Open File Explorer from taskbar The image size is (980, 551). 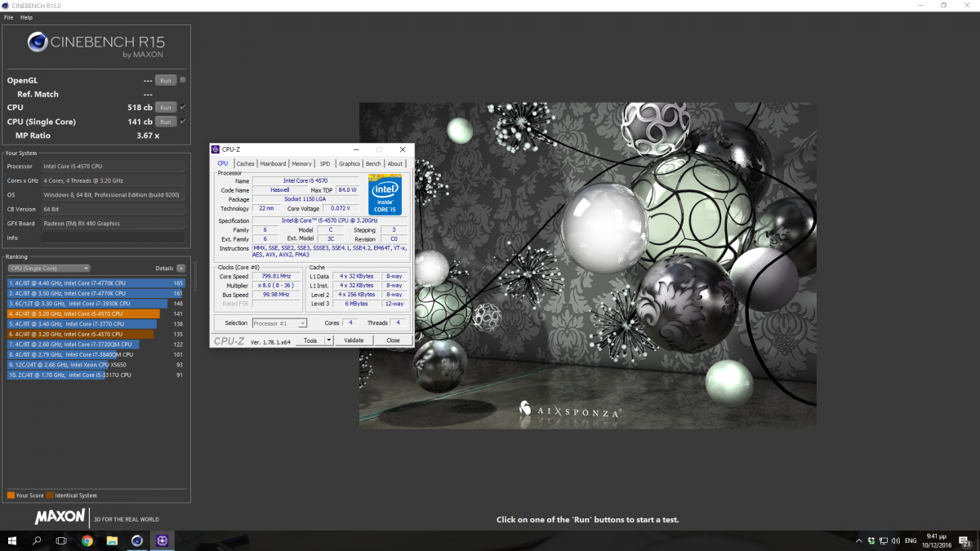click(x=112, y=540)
